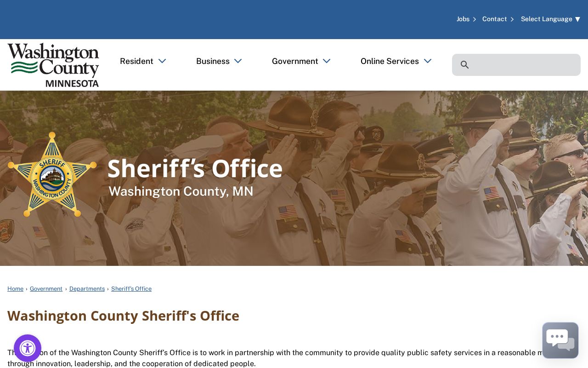
Task: Click the Washington County Minnesota logo
Action: pos(53,65)
